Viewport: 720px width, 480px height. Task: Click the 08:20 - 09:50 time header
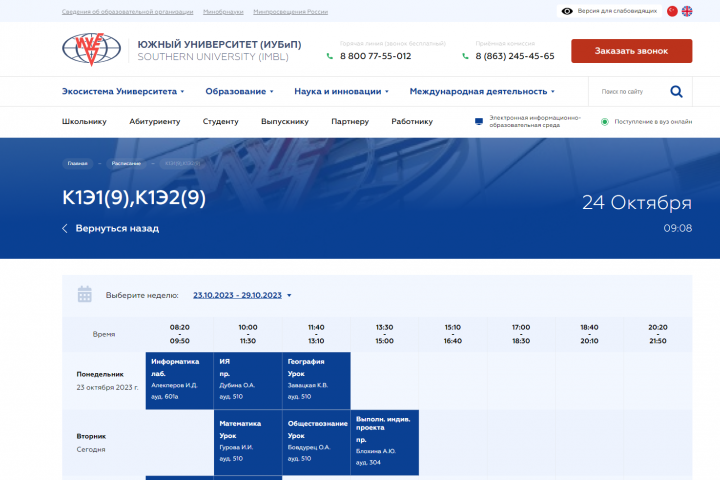click(x=180, y=334)
